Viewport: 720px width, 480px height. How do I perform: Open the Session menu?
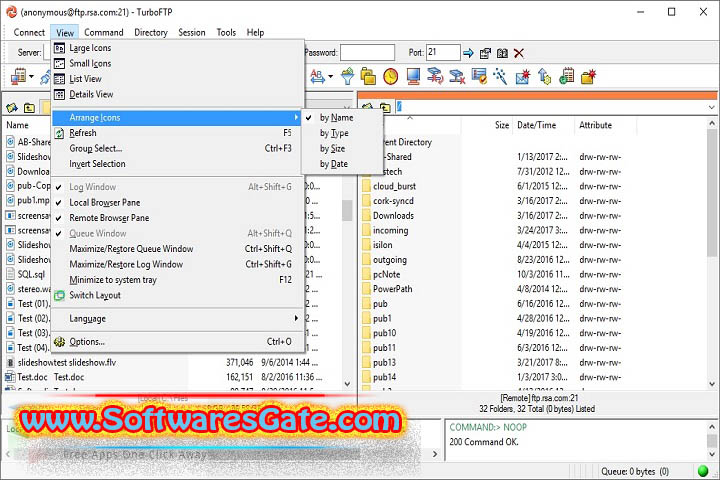point(192,33)
